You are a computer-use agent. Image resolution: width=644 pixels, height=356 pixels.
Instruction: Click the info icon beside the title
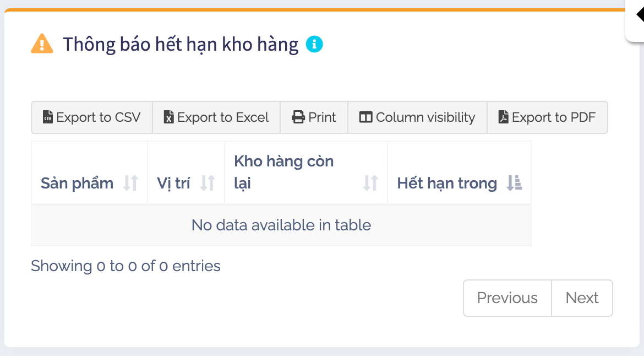(x=314, y=44)
